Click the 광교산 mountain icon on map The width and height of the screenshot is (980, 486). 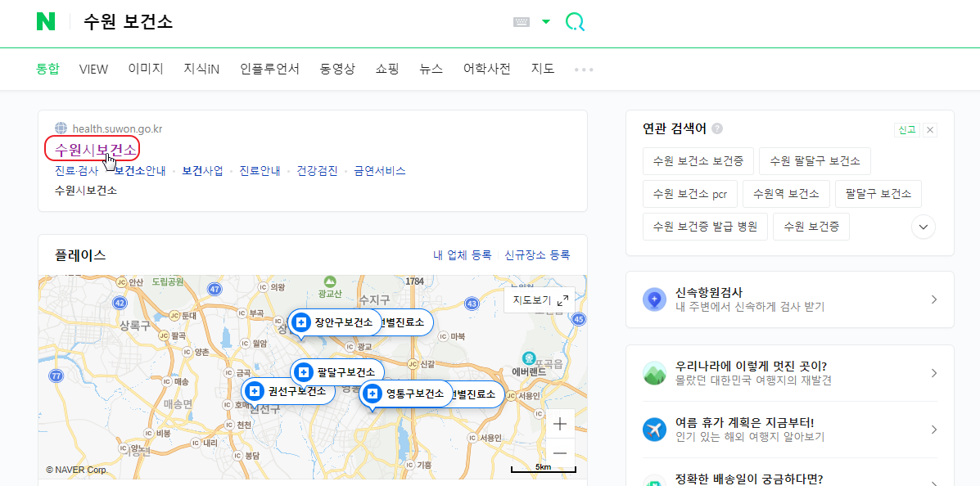click(x=329, y=281)
